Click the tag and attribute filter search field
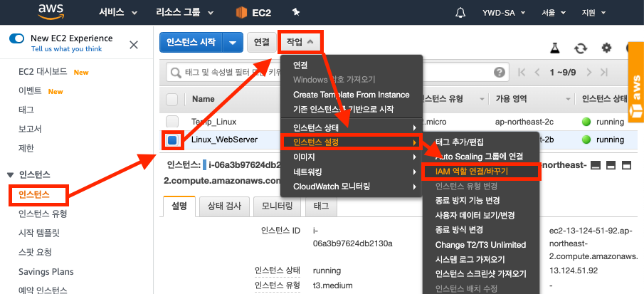The image size is (644, 294). click(x=337, y=73)
